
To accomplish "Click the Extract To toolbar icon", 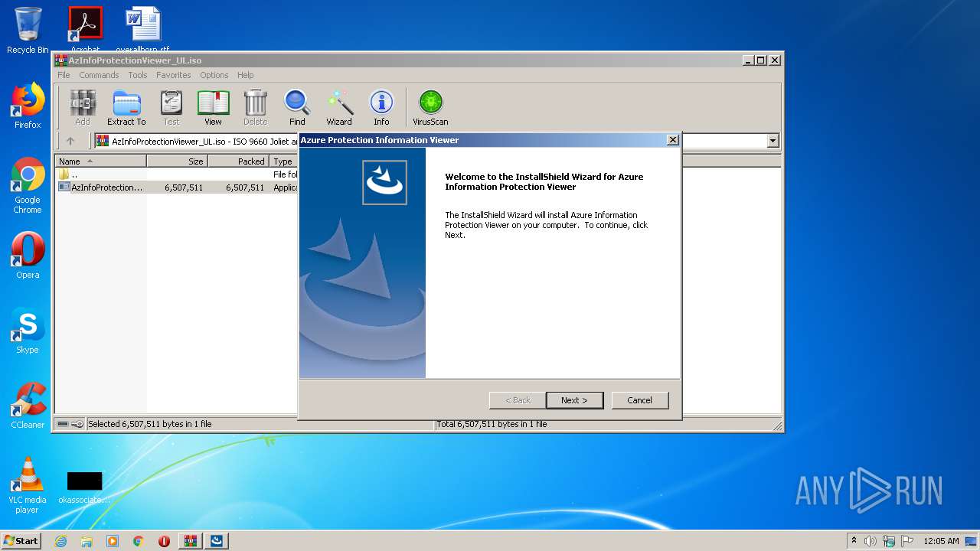I will pyautogui.click(x=126, y=108).
